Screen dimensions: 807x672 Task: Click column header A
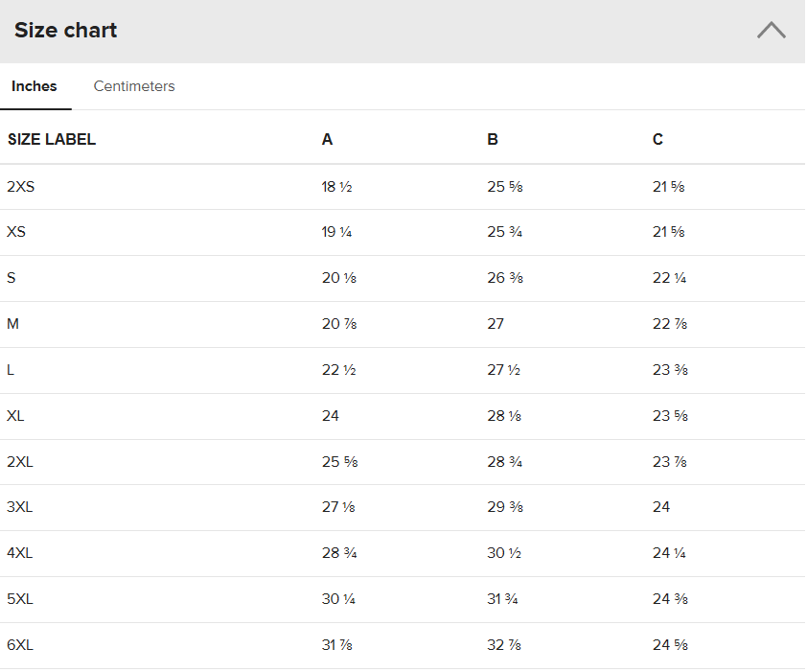[328, 140]
